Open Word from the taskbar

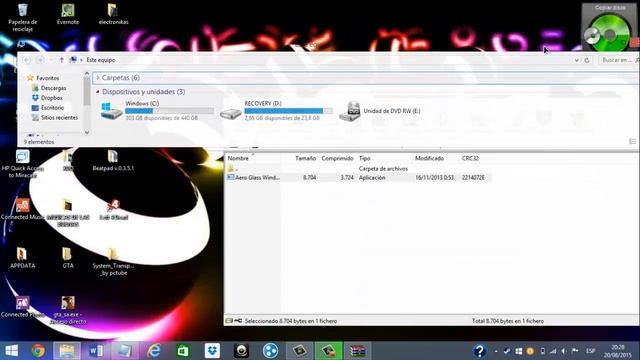tap(96, 351)
